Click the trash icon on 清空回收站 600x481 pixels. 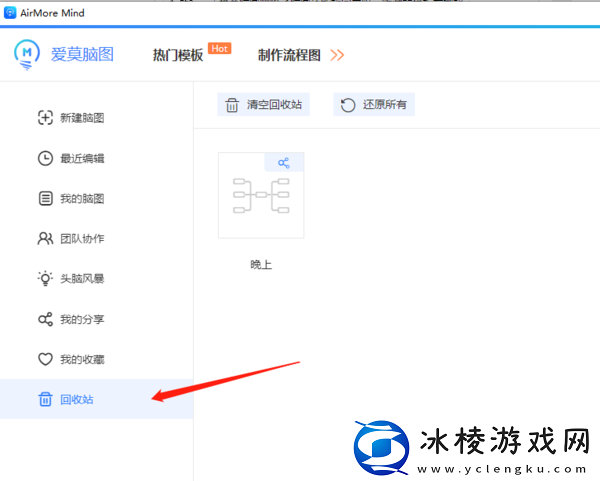(x=232, y=104)
